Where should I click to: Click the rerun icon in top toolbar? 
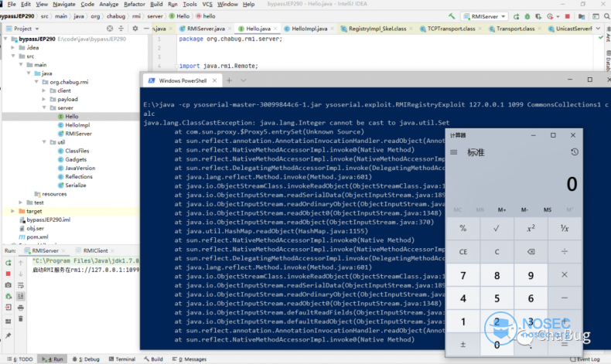point(517,16)
